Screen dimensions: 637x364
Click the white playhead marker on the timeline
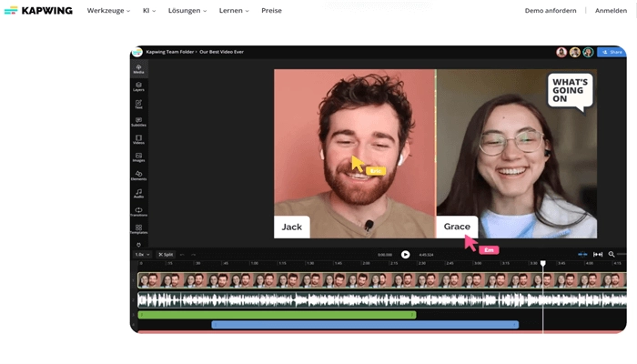click(x=542, y=263)
